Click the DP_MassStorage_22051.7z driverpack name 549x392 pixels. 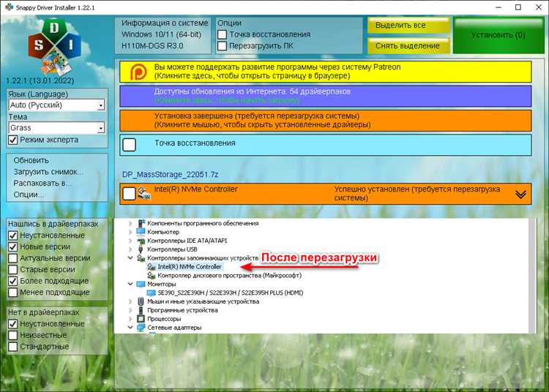pos(170,175)
